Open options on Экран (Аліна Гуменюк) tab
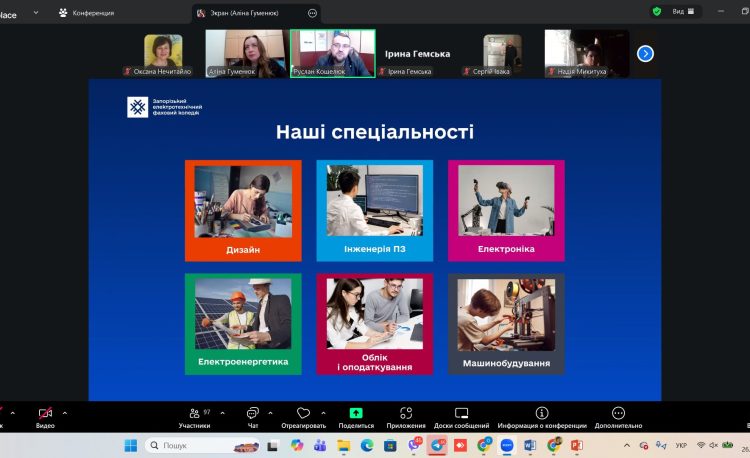 coord(312,13)
